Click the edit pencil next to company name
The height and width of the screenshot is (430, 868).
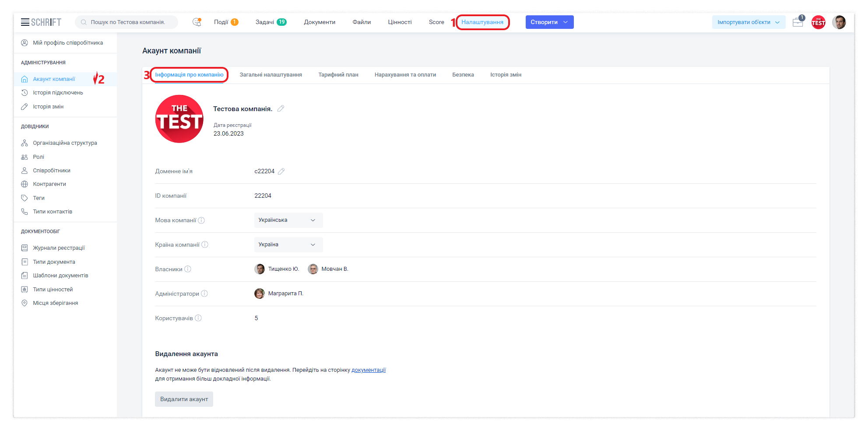pyautogui.click(x=281, y=108)
